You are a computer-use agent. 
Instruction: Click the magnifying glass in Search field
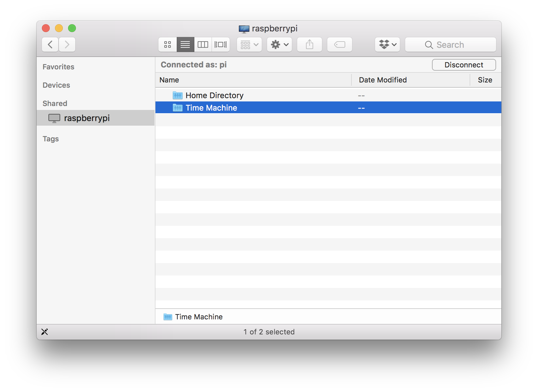[x=429, y=45]
